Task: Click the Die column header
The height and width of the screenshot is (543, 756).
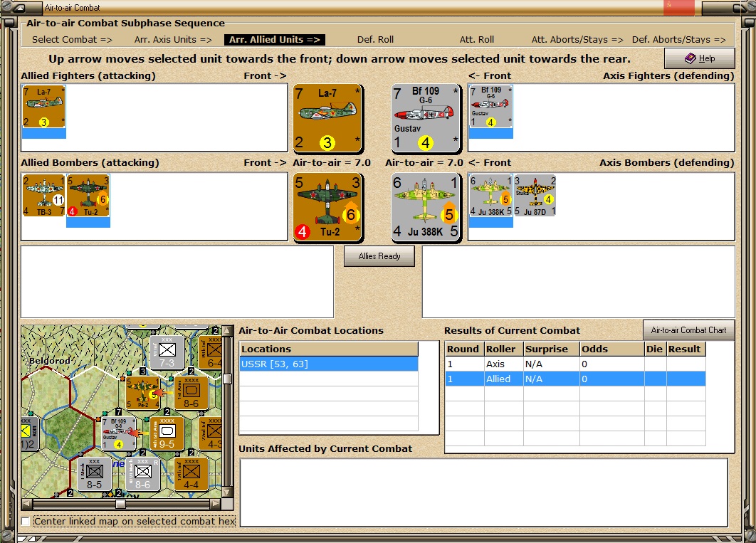Action: pos(655,349)
